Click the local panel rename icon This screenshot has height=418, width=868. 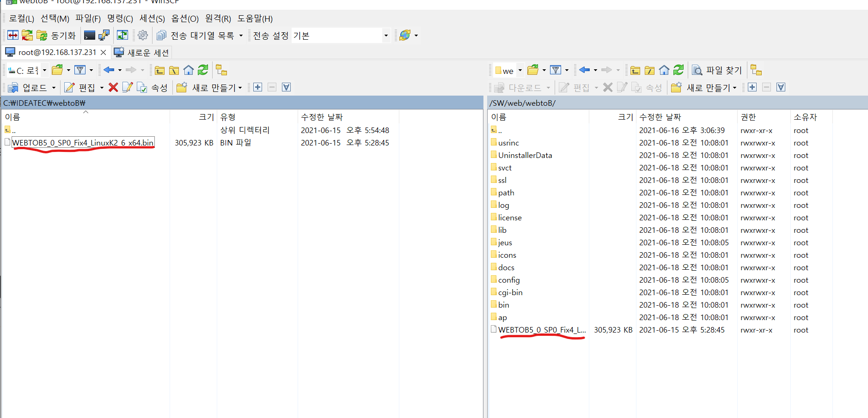coord(128,87)
